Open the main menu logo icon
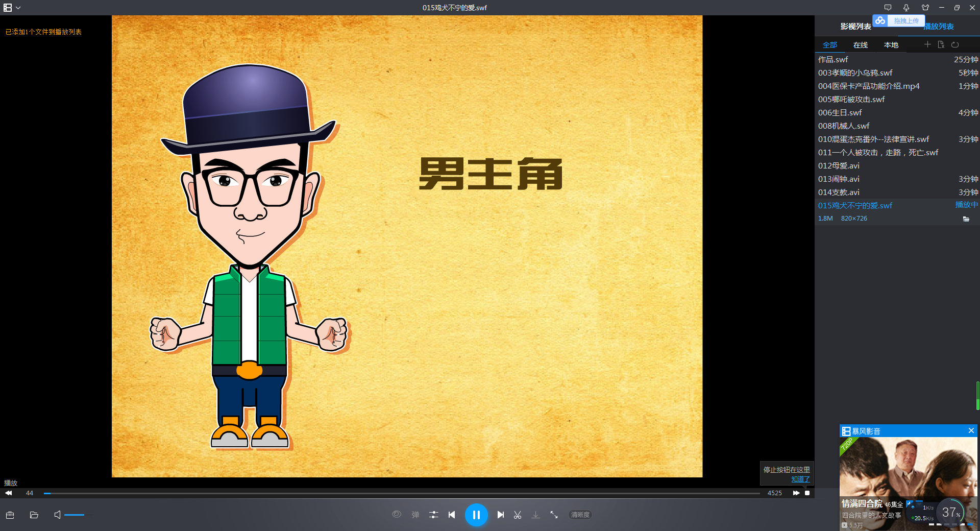Image resolution: width=980 pixels, height=531 pixels. [x=7, y=8]
